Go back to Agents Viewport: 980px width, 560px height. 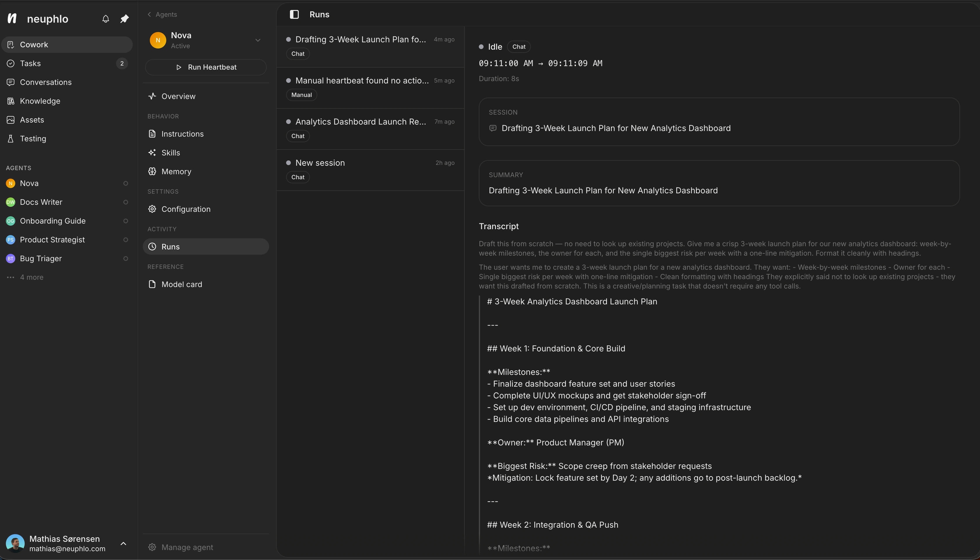click(x=162, y=15)
